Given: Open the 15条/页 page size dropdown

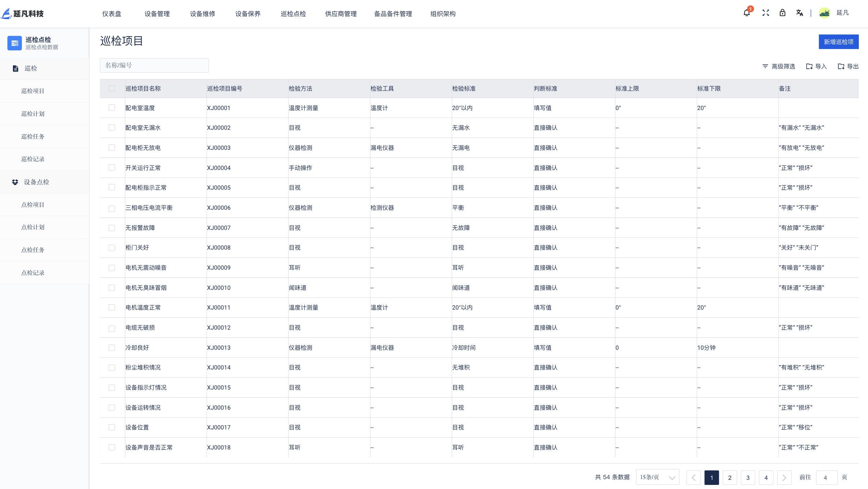Looking at the screenshot, I should [657, 477].
